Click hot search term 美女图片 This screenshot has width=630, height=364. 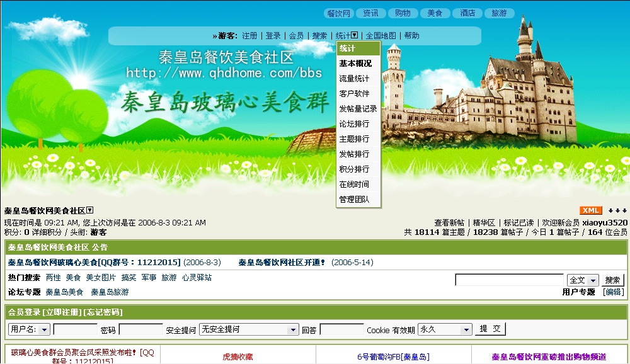coord(101,278)
